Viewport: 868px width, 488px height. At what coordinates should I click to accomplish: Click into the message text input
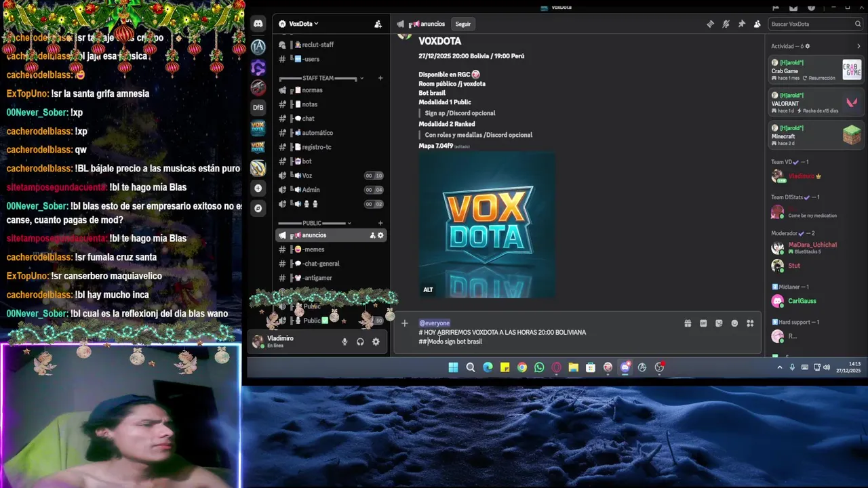546,332
